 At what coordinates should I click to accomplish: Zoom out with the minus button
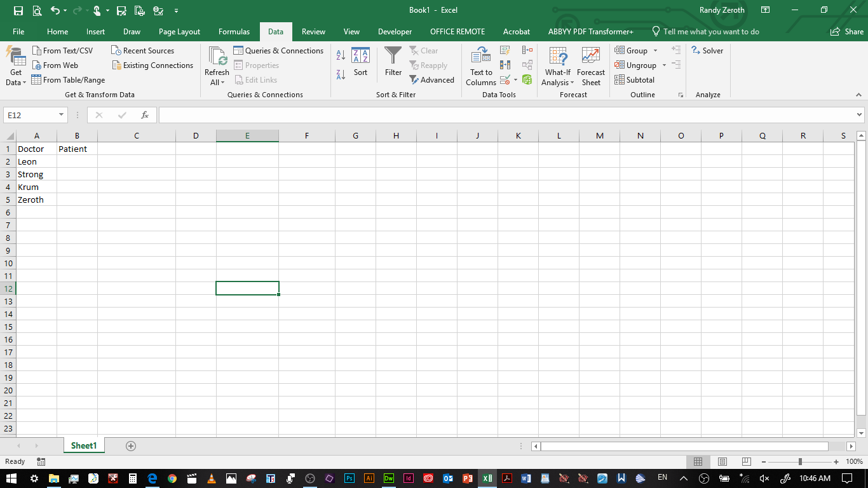click(764, 461)
